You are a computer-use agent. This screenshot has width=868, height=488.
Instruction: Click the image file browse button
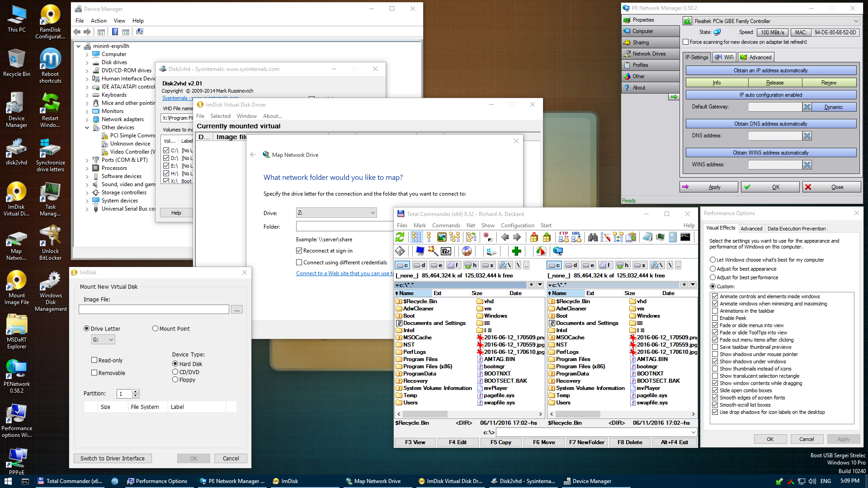[237, 310]
